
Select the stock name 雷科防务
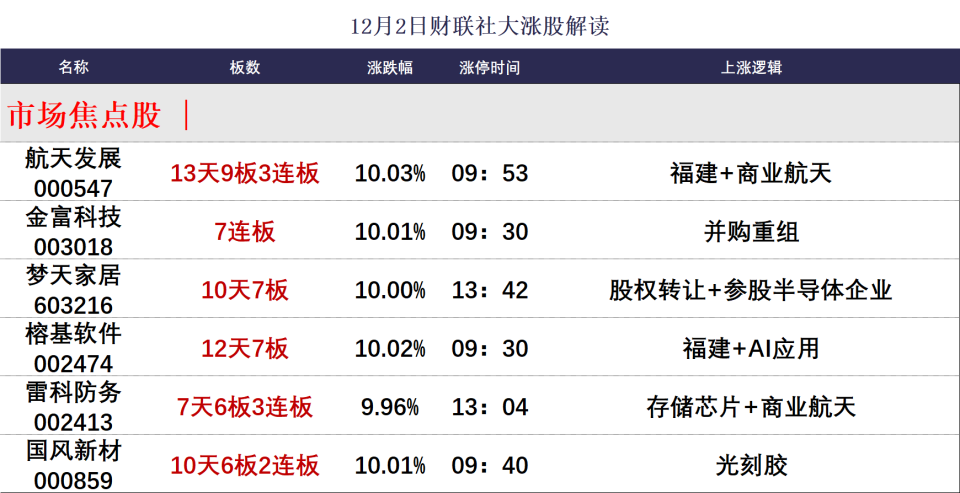(73, 393)
